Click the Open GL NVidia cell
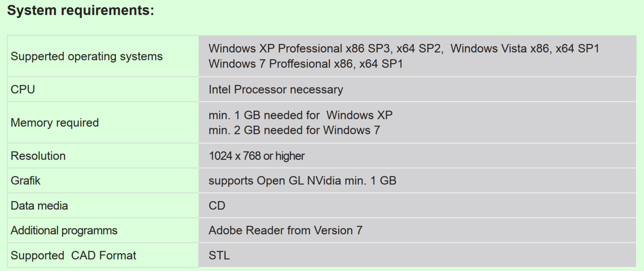The width and height of the screenshot is (644, 271). [x=302, y=181]
